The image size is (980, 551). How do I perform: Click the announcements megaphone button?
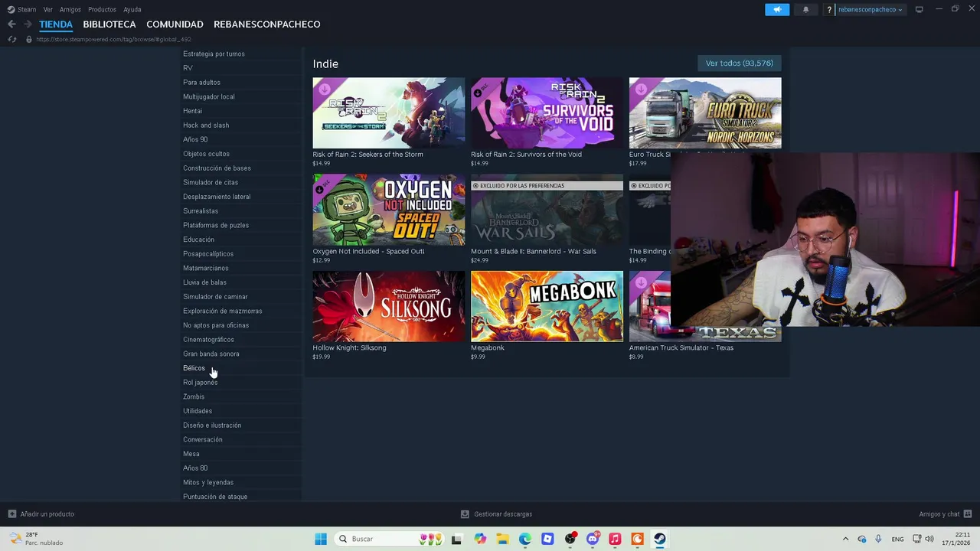(x=776, y=9)
